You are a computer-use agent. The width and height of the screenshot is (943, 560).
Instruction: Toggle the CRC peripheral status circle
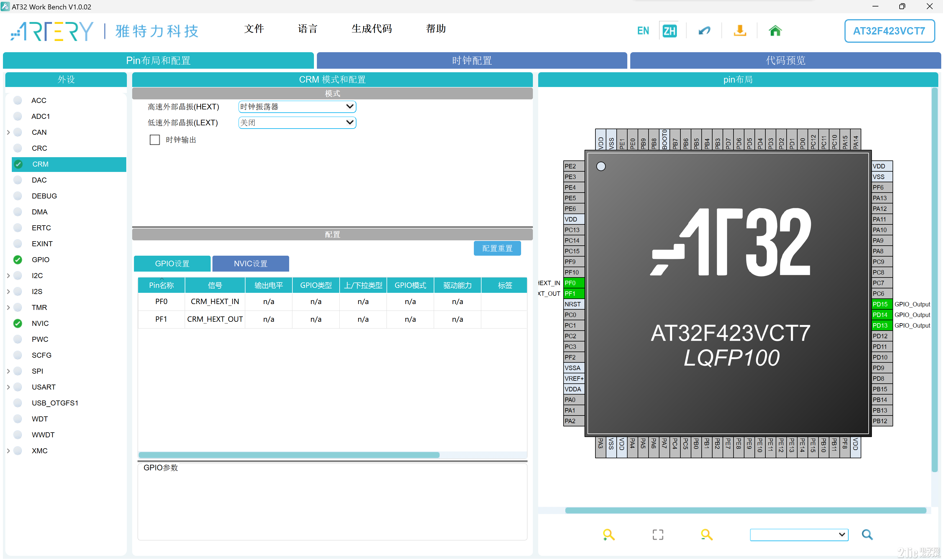click(17, 148)
